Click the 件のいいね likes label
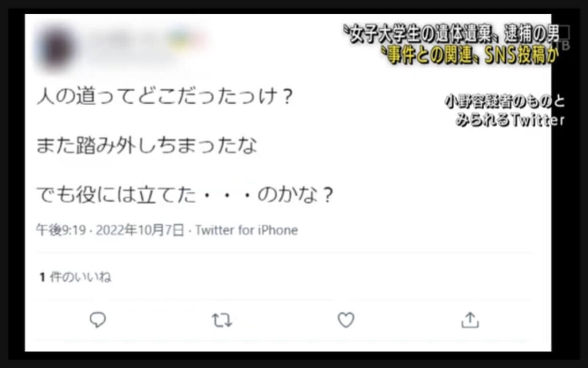The image size is (588, 368). [x=80, y=277]
